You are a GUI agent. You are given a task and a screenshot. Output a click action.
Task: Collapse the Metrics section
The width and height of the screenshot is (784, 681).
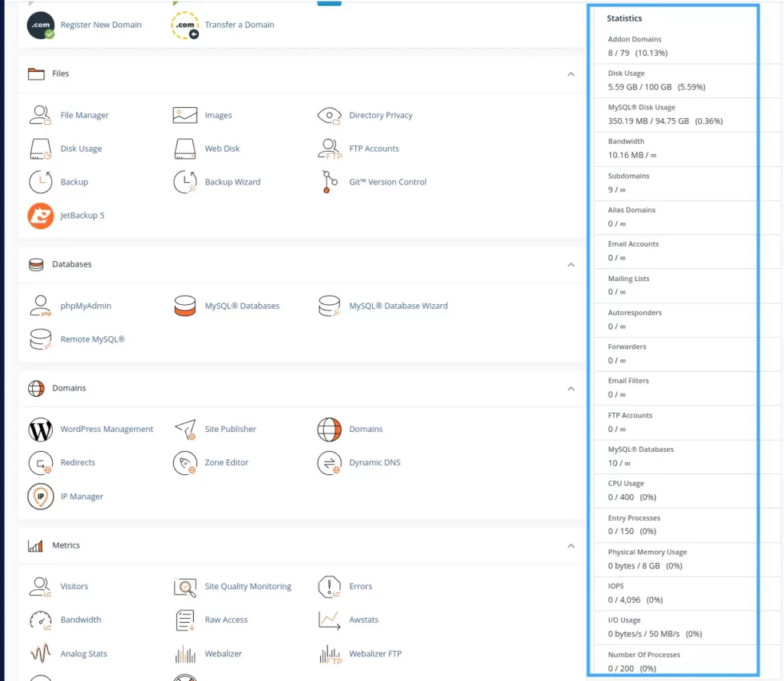pyautogui.click(x=570, y=545)
